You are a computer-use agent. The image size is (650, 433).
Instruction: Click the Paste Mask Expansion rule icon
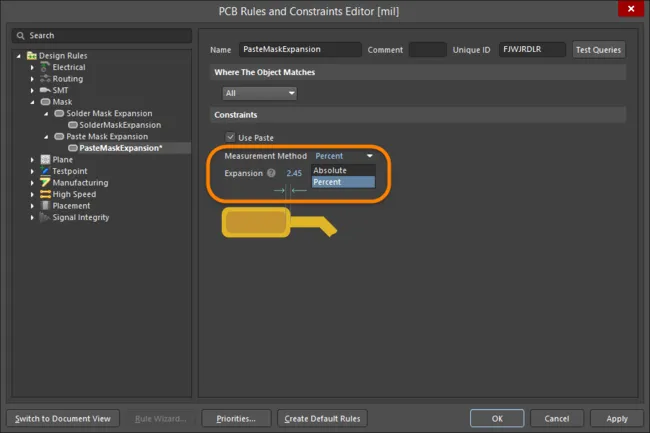click(x=59, y=136)
